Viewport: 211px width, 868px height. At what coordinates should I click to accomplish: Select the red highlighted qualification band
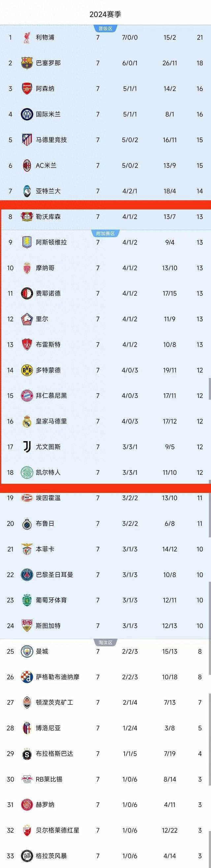pyautogui.click(x=105, y=204)
